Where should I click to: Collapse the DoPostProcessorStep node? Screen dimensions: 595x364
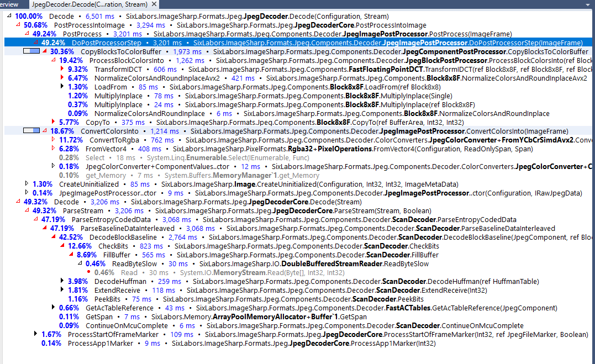pyautogui.click(x=36, y=43)
